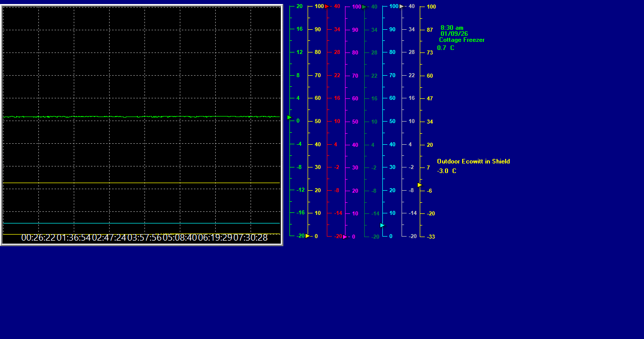Click the 0.7 C freezer temperature reading
Image resolution: width=644 pixels, height=339 pixels.
[445, 48]
